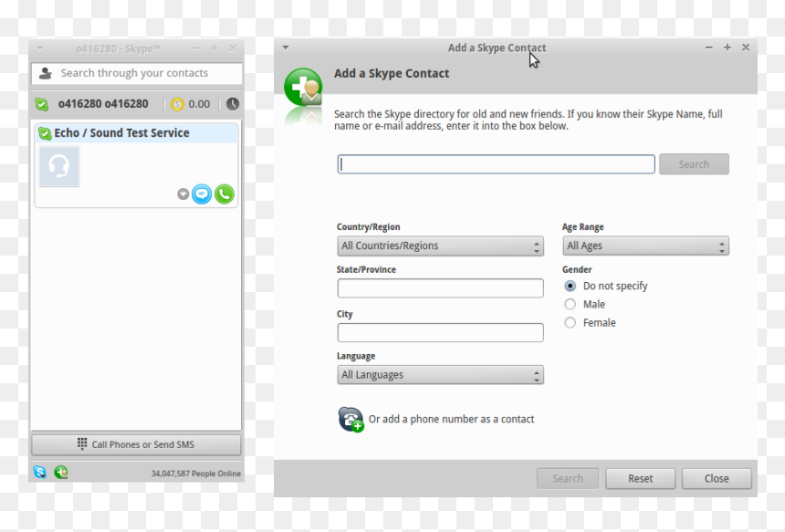Click the Call Phones or Send SMS button
Viewport: 785px width, 532px height.
click(136, 444)
